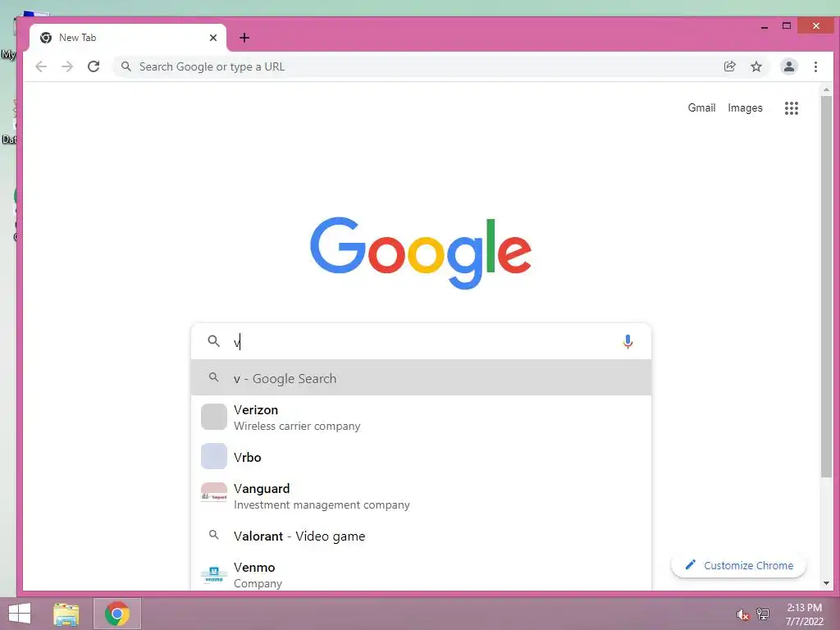Open the Google apps grid
This screenshot has width=840, height=630.
click(x=792, y=108)
